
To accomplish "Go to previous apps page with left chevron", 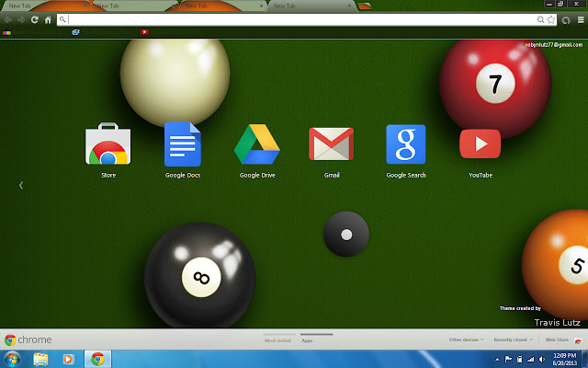I will click(x=21, y=185).
